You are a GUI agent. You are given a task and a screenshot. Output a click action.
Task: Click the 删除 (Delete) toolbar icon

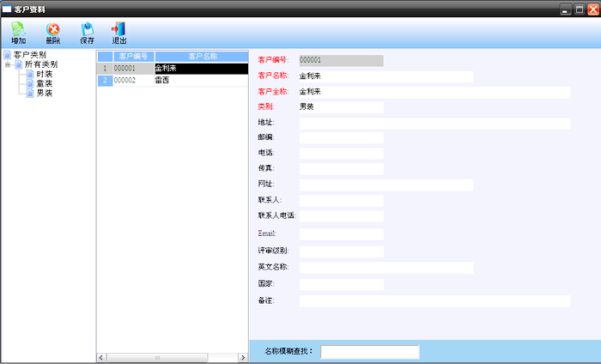point(53,33)
